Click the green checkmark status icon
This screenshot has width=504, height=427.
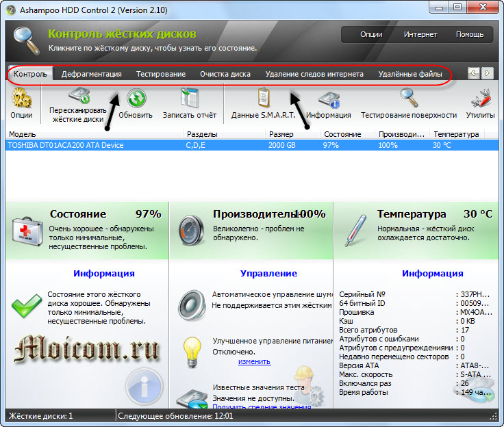[27, 306]
